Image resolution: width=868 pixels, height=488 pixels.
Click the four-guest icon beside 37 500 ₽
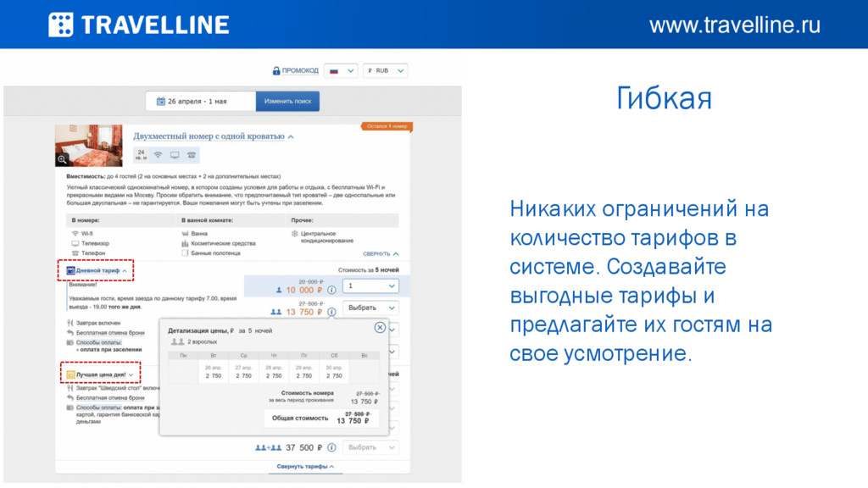[269, 447]
